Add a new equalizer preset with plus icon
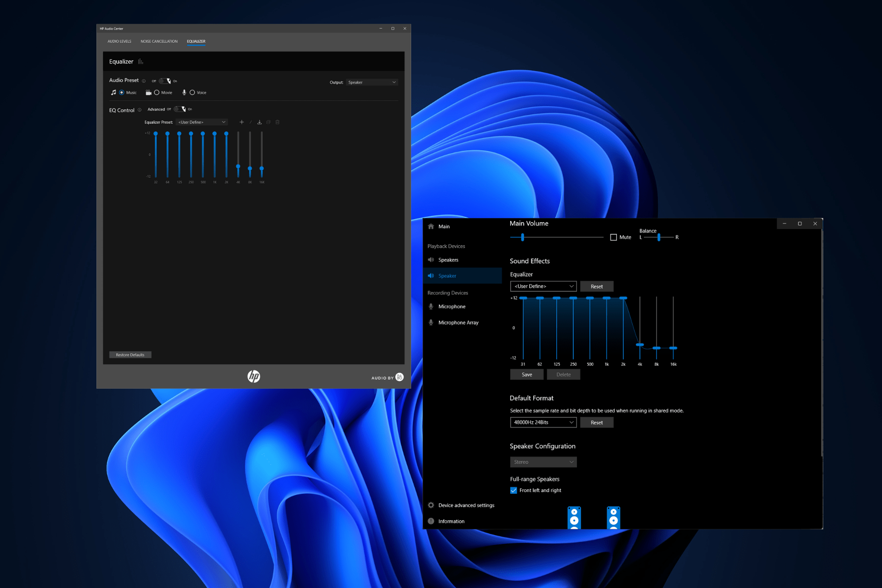The height and width of the screenshot is (588, 882). [242, 122]
